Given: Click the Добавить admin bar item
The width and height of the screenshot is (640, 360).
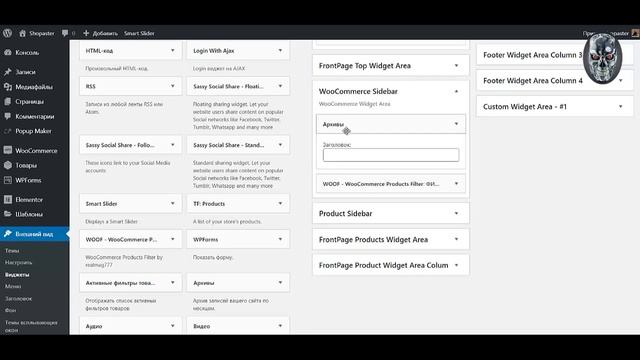Looking at the screenshot, I should tap(100, 33).
